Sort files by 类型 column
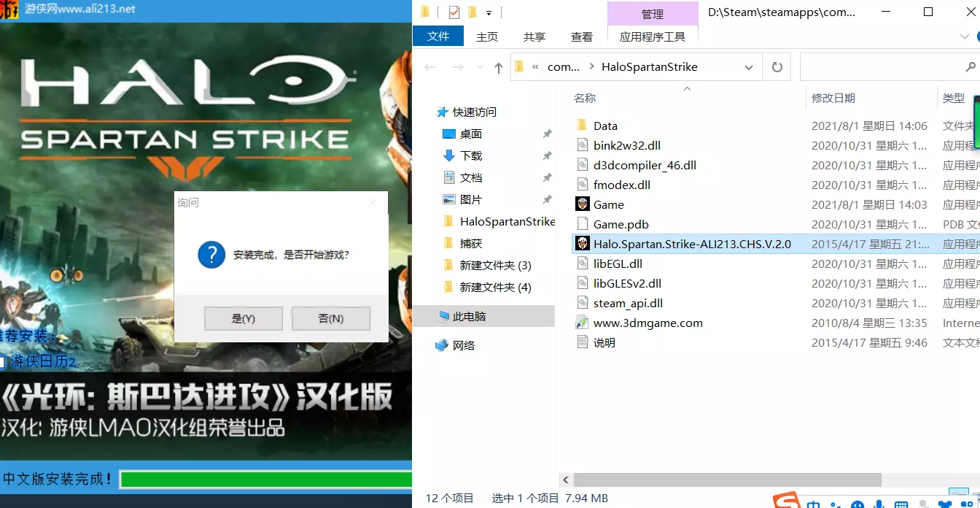Viewport: 980px width, 508px height. point(954,98)
